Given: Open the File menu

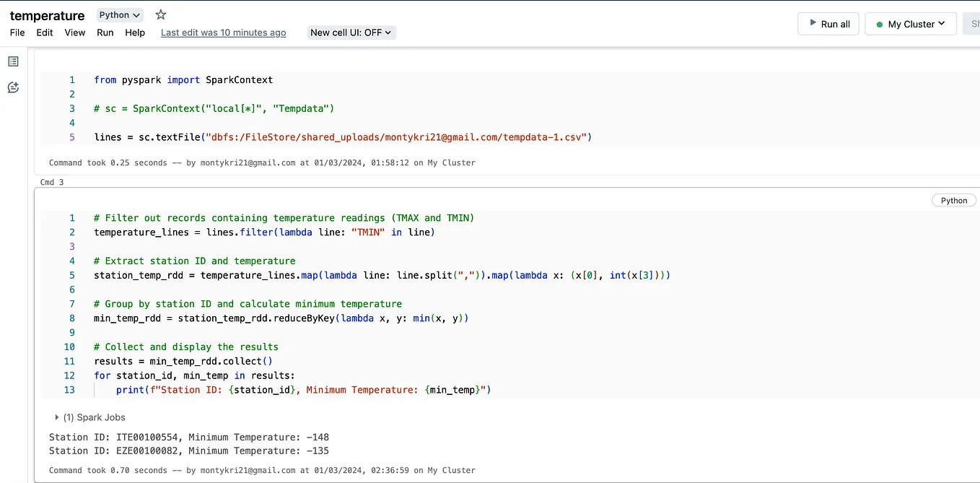Looking at the screenshot, I should [17, 32].
